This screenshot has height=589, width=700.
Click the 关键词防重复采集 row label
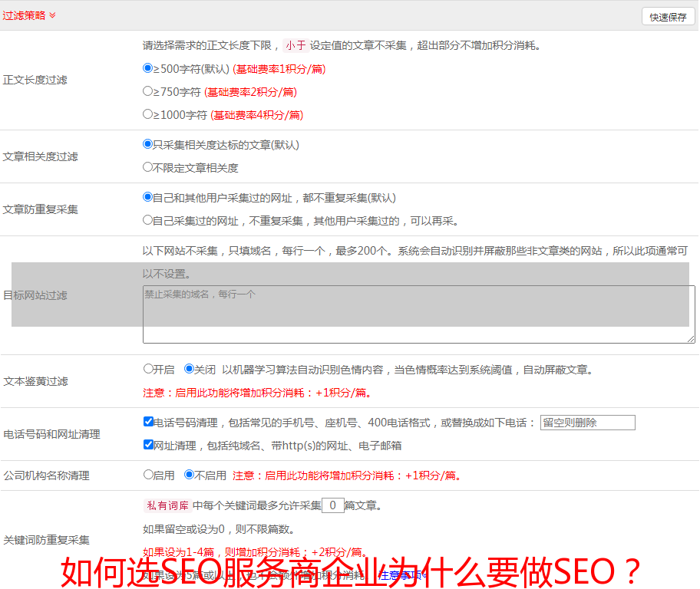[46, 540]
